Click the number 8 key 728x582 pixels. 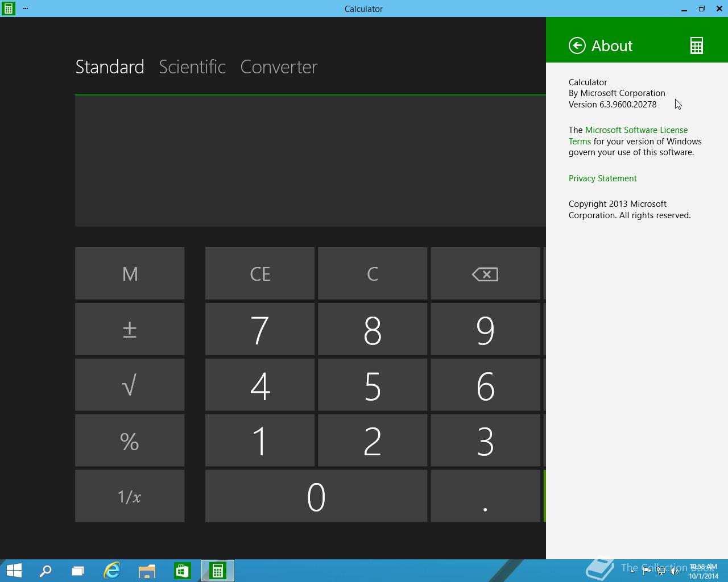(x=373, y=329)
